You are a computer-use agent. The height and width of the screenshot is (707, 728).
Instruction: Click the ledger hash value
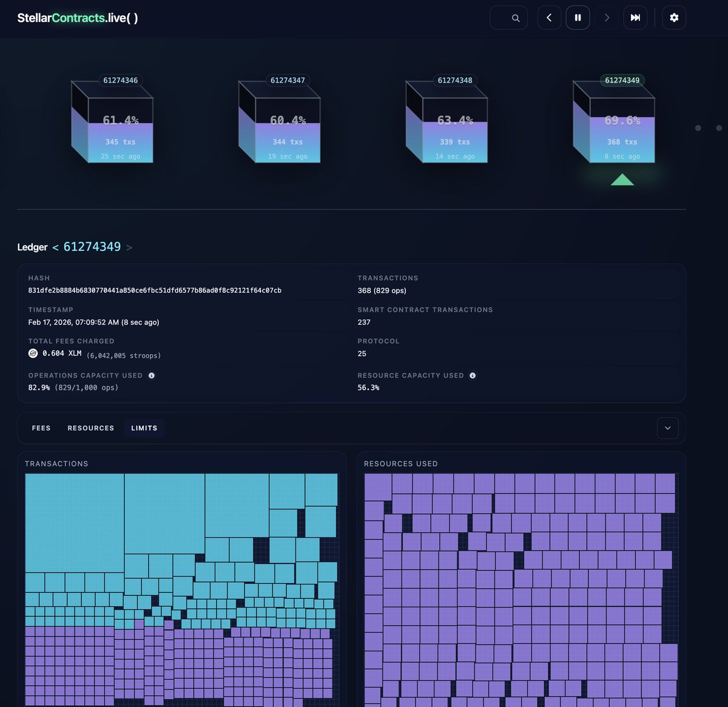coord(155,290)
